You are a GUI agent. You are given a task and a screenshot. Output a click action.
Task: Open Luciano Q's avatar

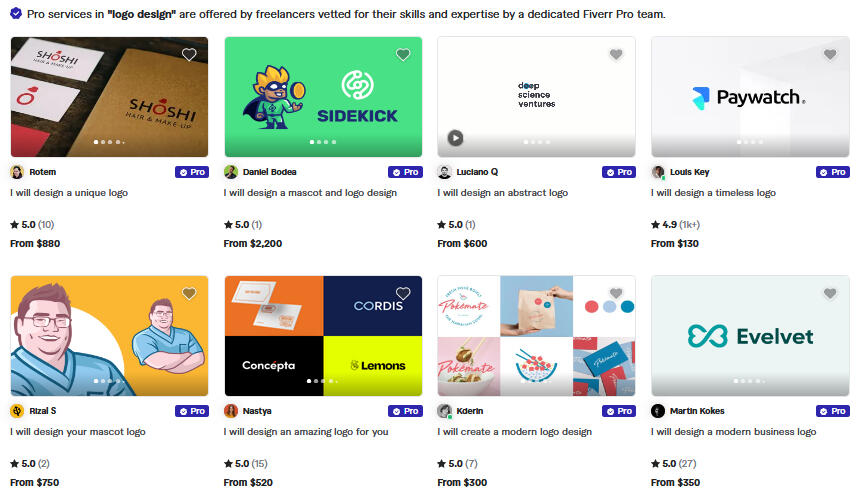[445, 172]
